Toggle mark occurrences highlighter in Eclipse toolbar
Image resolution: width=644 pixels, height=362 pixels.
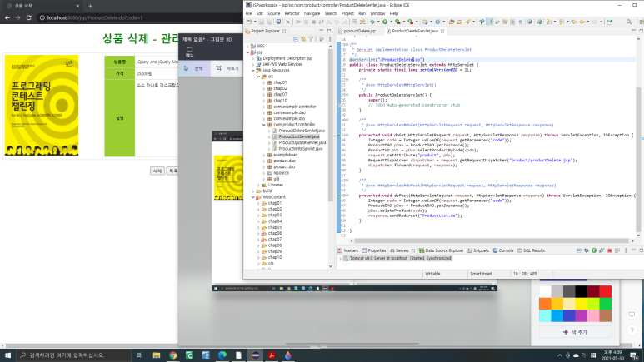[490, 22]
